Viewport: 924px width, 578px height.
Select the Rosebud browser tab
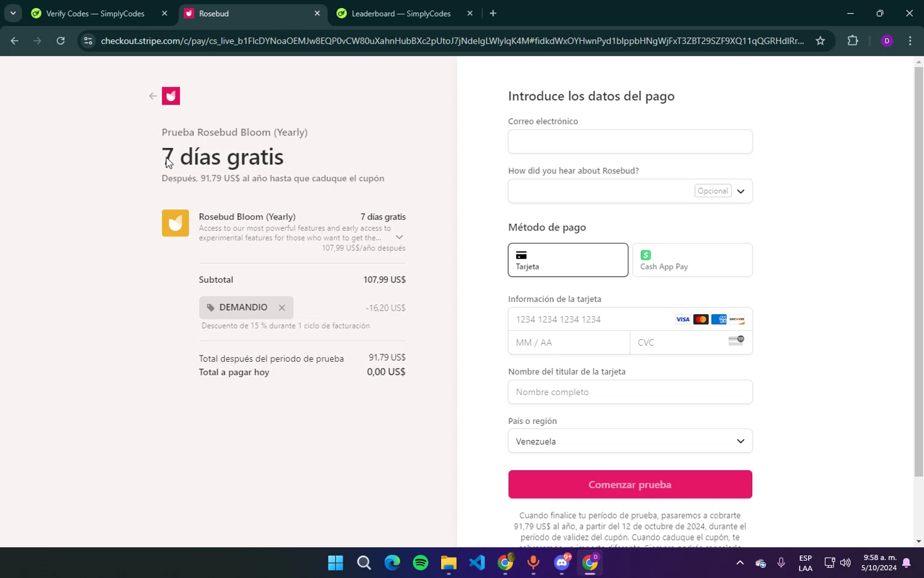(253, 14)
